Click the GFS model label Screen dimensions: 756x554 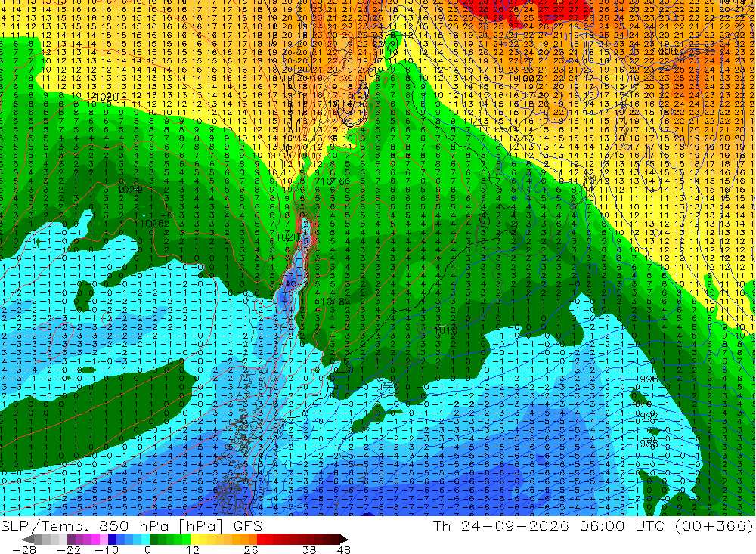click(247, 525)
